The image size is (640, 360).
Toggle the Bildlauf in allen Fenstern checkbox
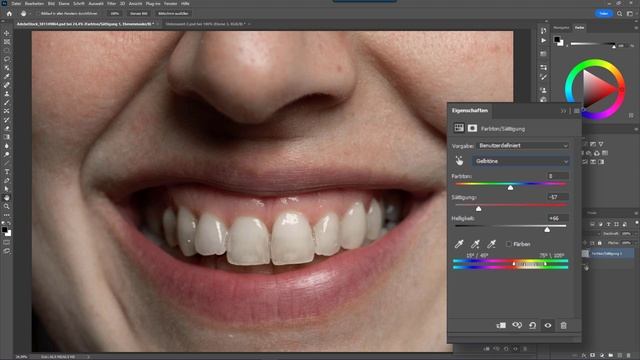(37, 13)
